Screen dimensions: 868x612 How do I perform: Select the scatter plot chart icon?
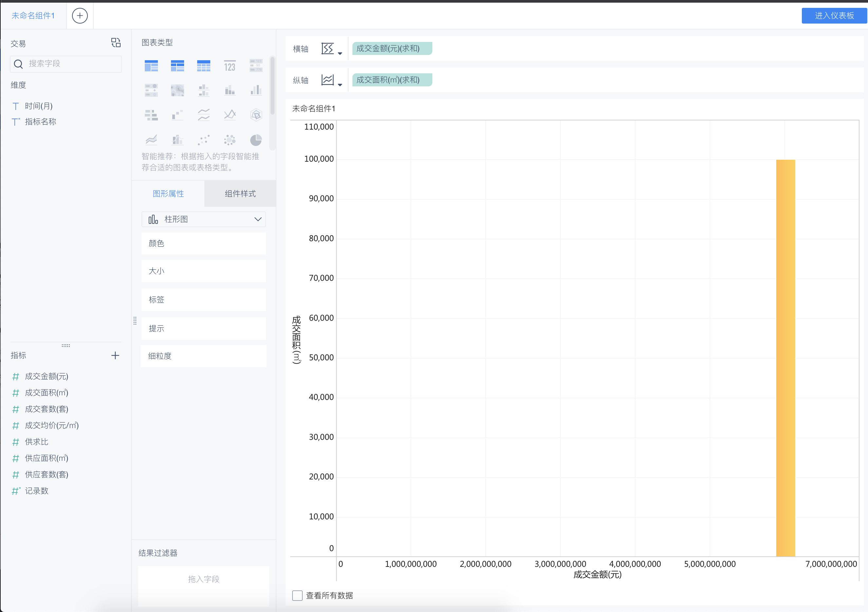point(203,140)
